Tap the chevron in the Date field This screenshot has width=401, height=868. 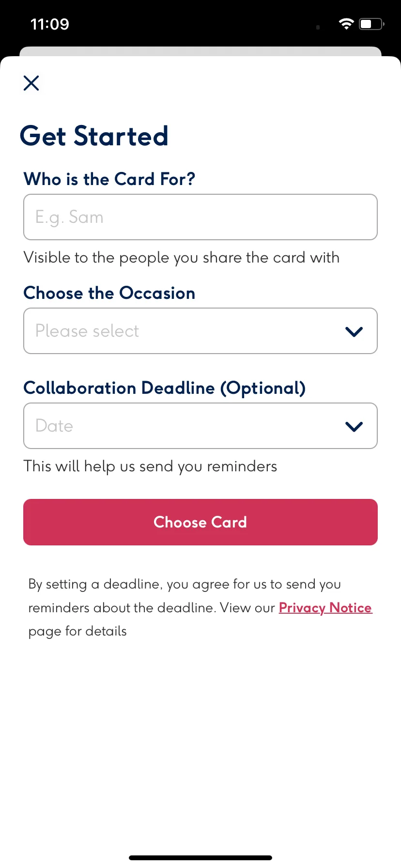[x=354, y=426]
